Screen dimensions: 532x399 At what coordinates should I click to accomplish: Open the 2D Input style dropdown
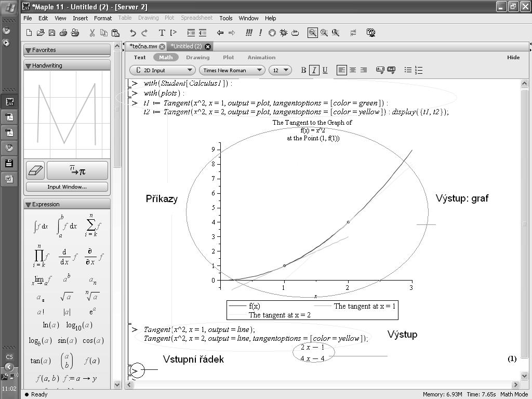163,70
